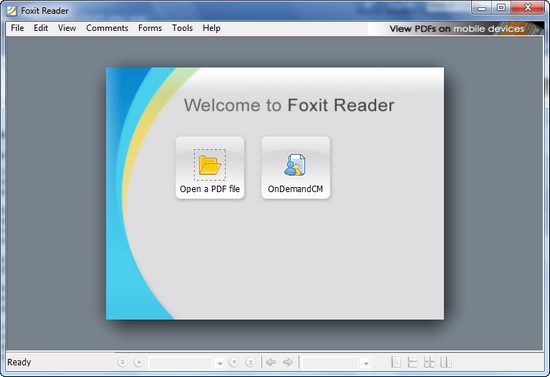This screenshot has height=377, width=550.
Task: Maximize the Foxit Reader window
Action: point(501,8)
